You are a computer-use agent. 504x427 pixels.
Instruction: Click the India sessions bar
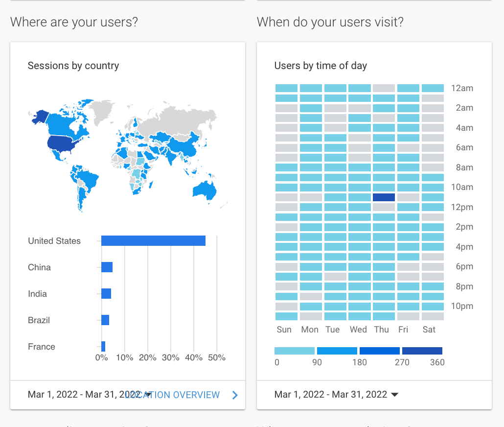click(106, 294)
